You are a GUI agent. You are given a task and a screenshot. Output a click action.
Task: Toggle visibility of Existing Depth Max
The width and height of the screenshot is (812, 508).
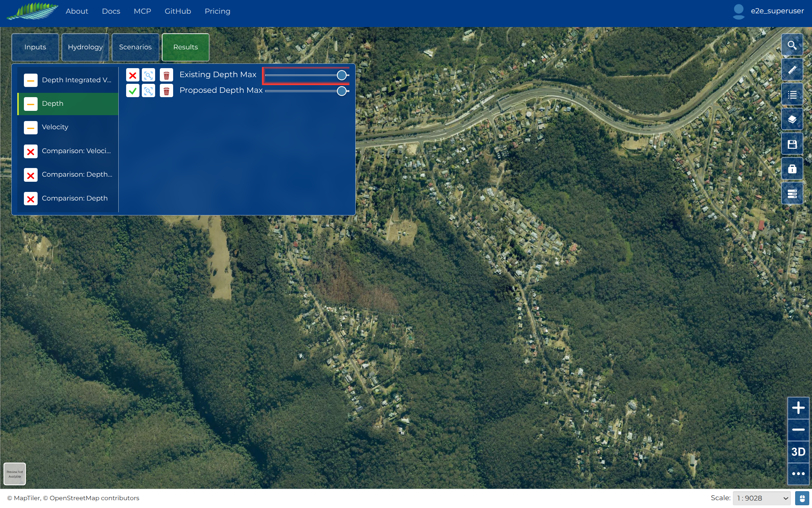click(133, 75)
